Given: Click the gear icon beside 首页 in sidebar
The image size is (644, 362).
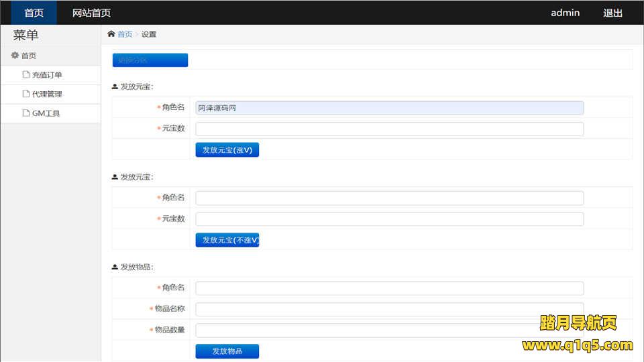Looking at the screenshot, I should [x=15, y=56].
